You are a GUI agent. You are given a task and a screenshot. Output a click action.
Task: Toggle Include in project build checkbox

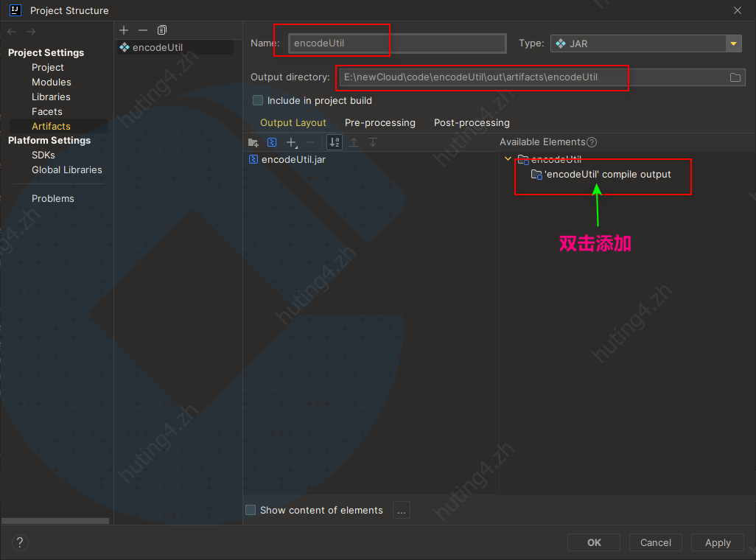coord(258,100)
